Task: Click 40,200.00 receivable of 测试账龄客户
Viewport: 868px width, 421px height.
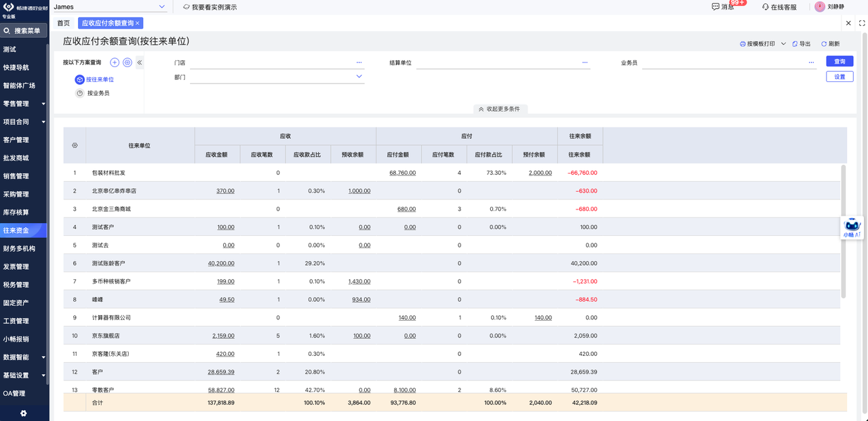Action: click(x=221, y=263)
